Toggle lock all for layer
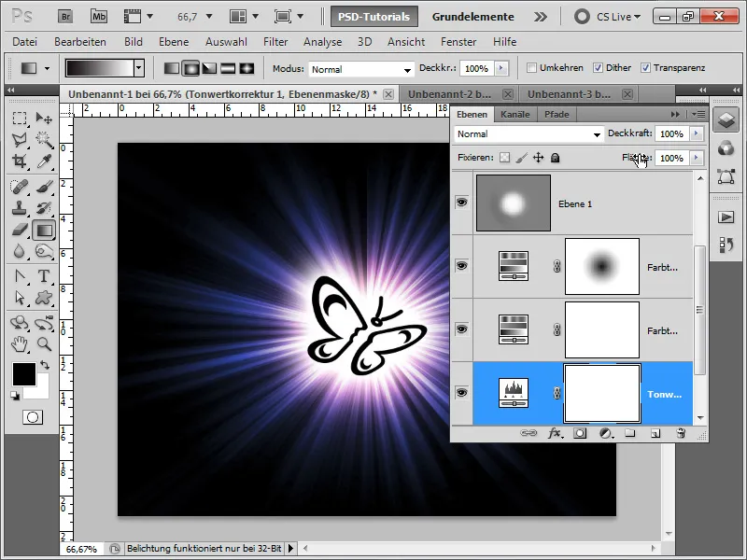Viewport: 747px width, 560px height. (x=555, y=158)
